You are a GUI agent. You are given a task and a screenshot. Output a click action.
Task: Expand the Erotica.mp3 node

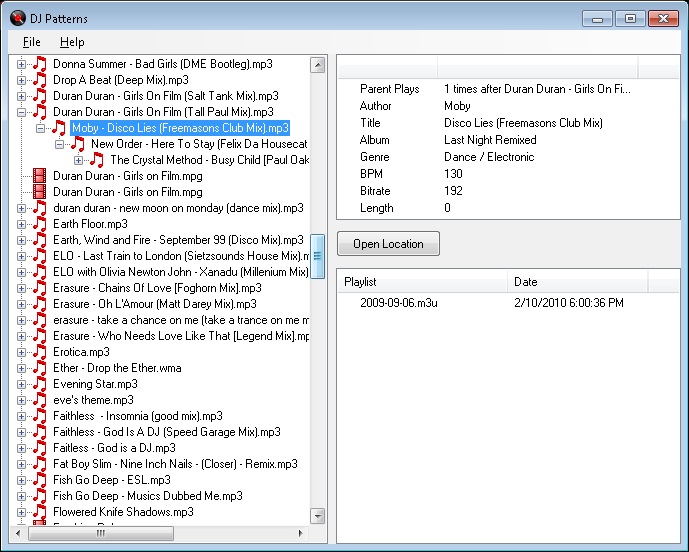[21, 352]
